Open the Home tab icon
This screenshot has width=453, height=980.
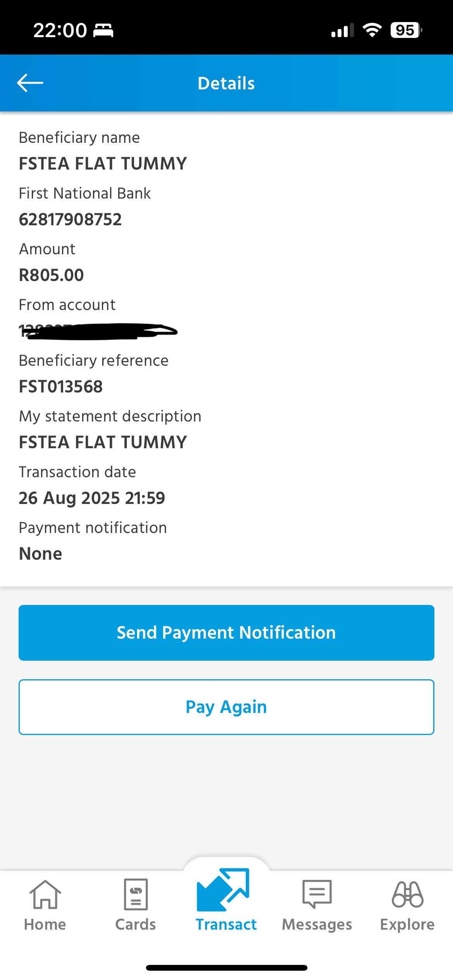45,894
